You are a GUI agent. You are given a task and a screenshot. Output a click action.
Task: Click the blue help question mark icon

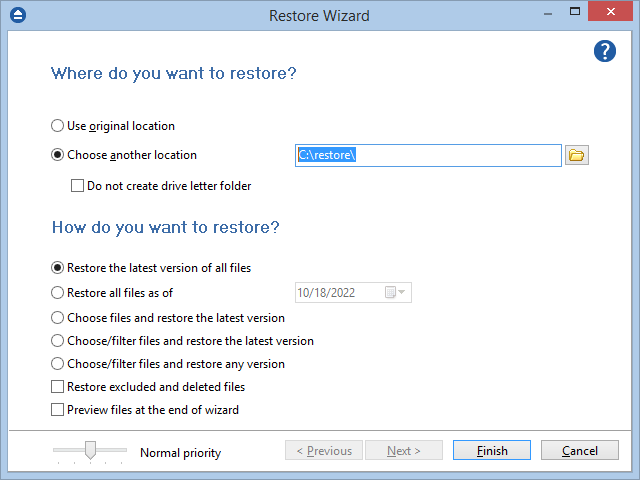tap(604, 51)
